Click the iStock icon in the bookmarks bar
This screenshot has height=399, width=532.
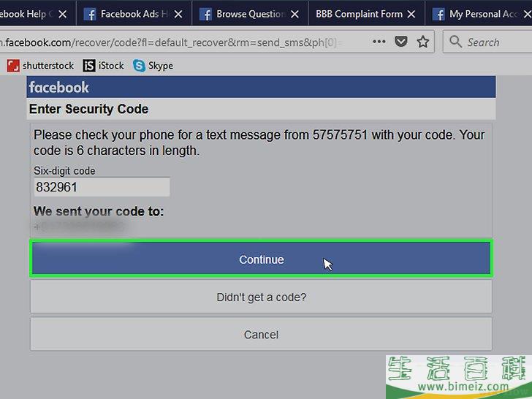(89, 66)
